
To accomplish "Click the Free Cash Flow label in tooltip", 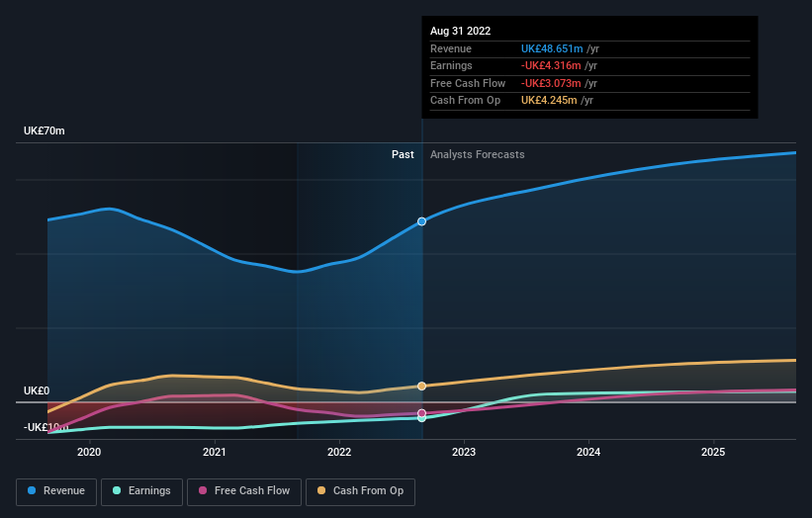I will coord(468,83).
